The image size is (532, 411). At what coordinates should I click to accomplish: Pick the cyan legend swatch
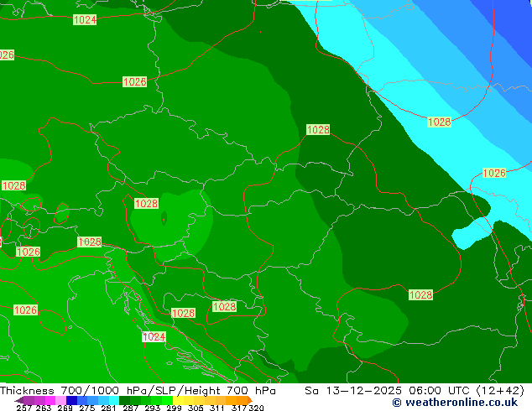coord(114,400)
